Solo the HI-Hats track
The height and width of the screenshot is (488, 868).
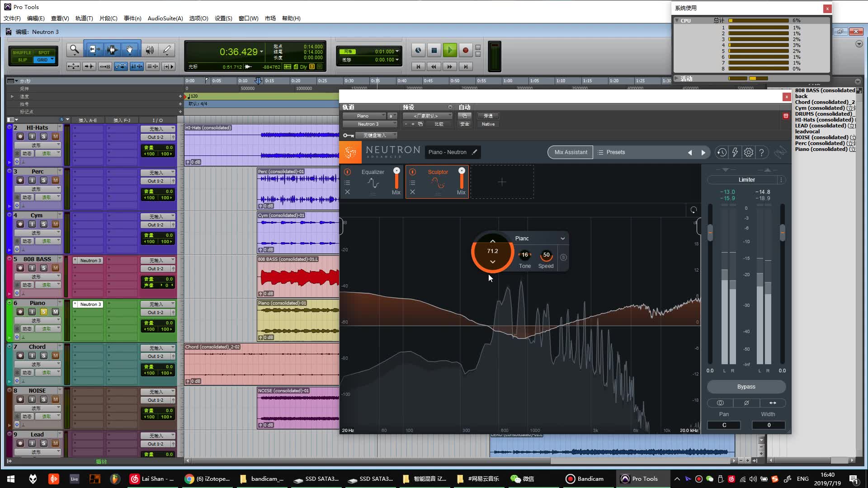coord(44,136)
